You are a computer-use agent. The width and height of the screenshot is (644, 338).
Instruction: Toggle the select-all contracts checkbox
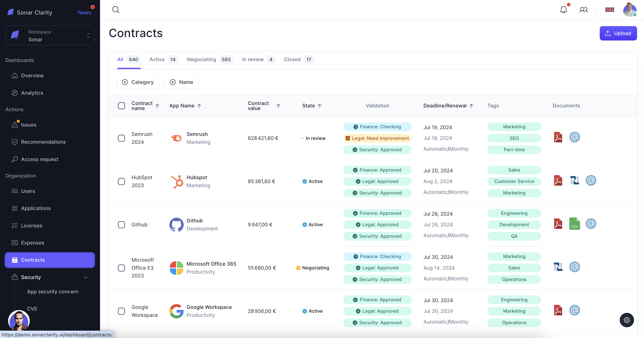pyautogui.click(x=122, y=105)
